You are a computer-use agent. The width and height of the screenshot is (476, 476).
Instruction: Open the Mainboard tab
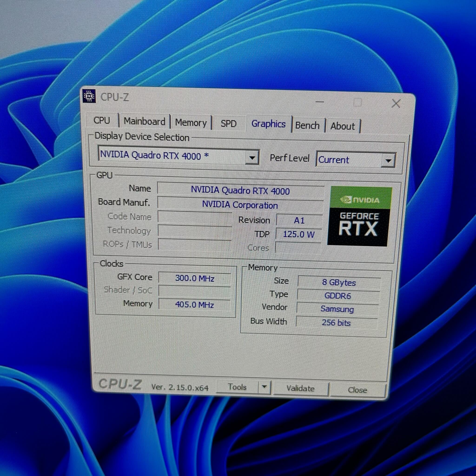click(x=144, y=121)
